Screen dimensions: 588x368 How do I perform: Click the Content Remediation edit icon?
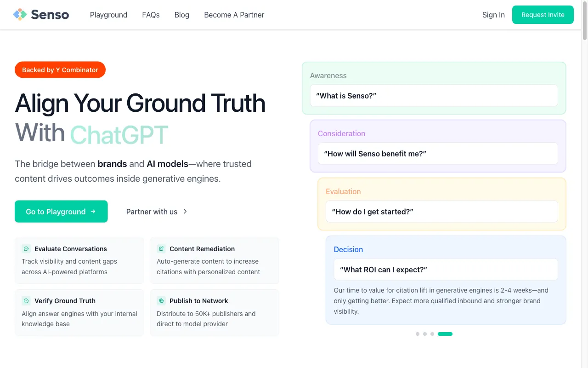tap(161, 249)
